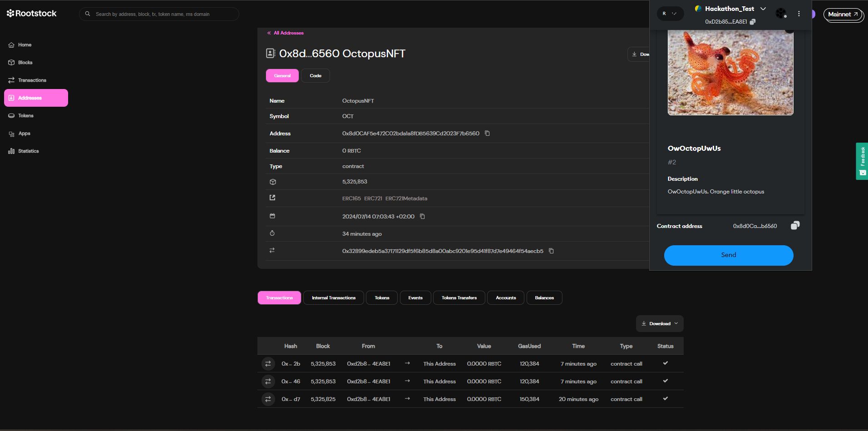Click the transfer icon in 0x... d7 row
The image size is (868, 431).
point(268,399)
